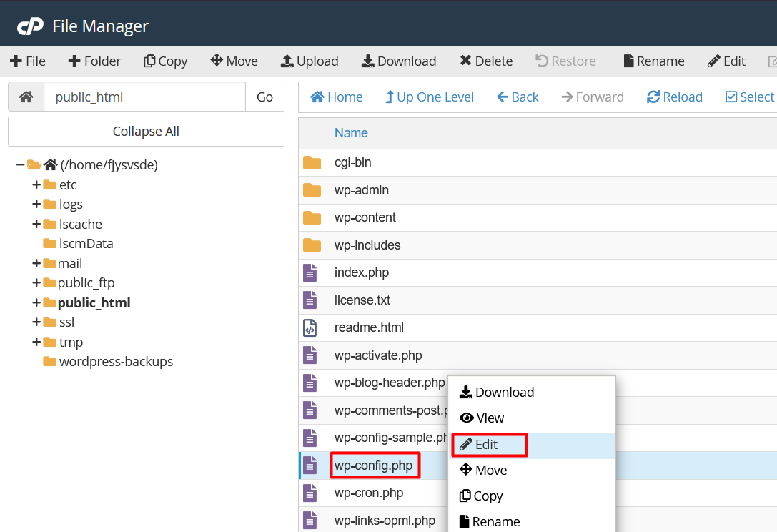
Task: Expand the etc folder in tree
Action: coord(36,184)
